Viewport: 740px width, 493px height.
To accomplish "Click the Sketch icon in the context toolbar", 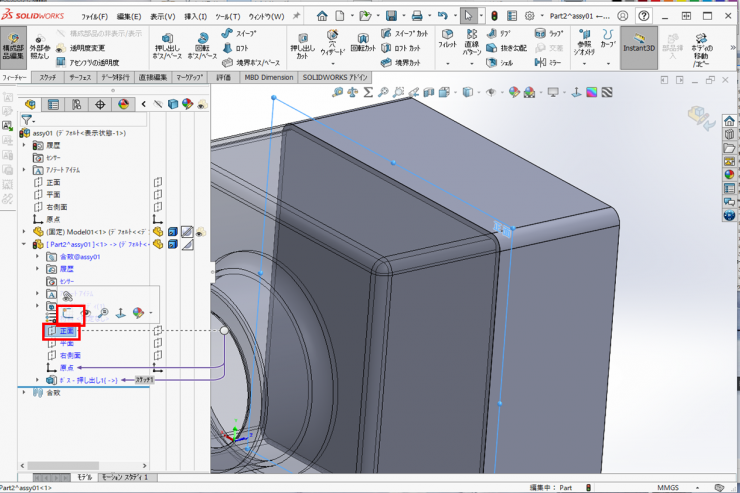I will coord(66,313).
